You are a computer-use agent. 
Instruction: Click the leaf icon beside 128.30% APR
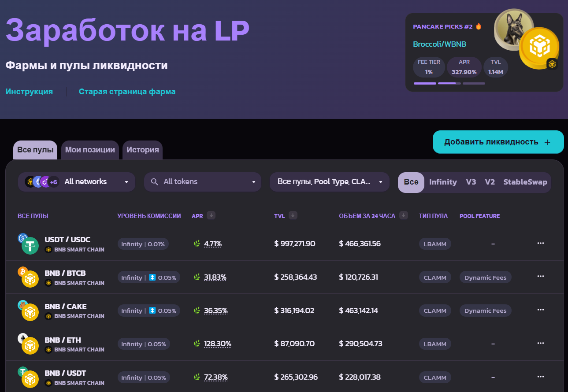pos(197,344)
